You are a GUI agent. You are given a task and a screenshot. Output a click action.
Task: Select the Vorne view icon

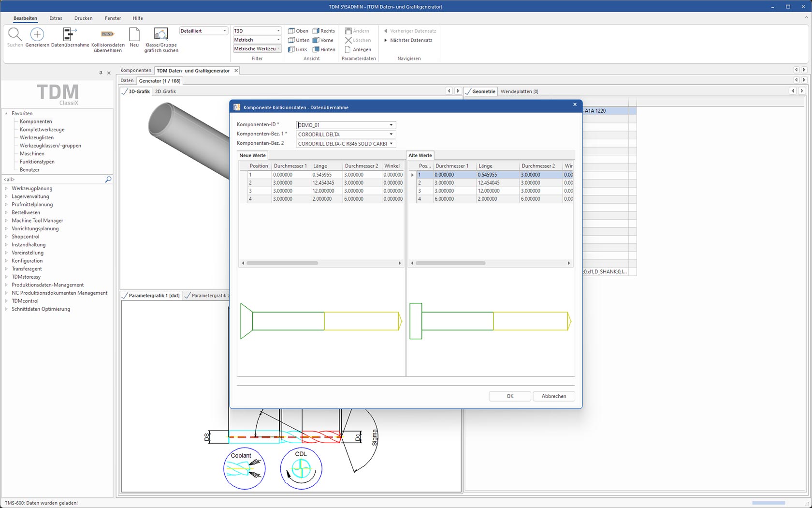pyautogui.click(x=316, y=40)
